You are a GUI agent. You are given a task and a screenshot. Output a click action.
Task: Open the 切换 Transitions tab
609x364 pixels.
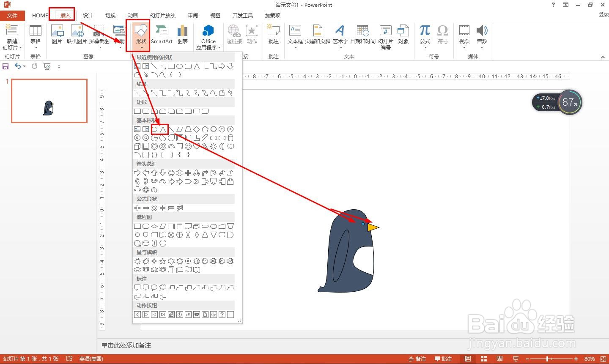coord(110,15)
